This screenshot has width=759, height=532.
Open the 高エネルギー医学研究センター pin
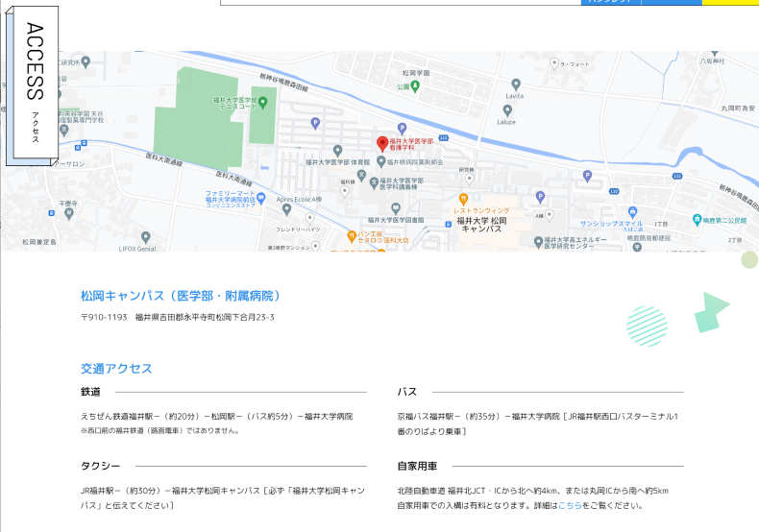pos(538,241)
